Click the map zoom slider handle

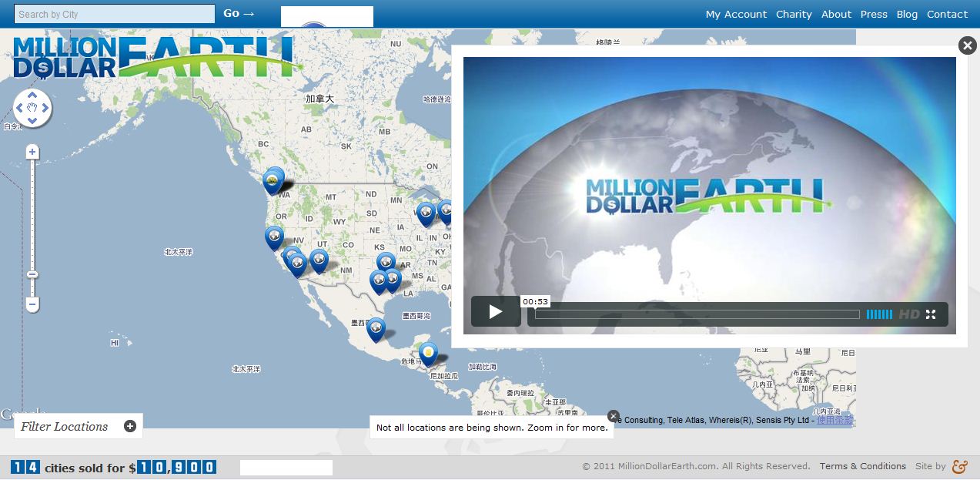point(32,274)
